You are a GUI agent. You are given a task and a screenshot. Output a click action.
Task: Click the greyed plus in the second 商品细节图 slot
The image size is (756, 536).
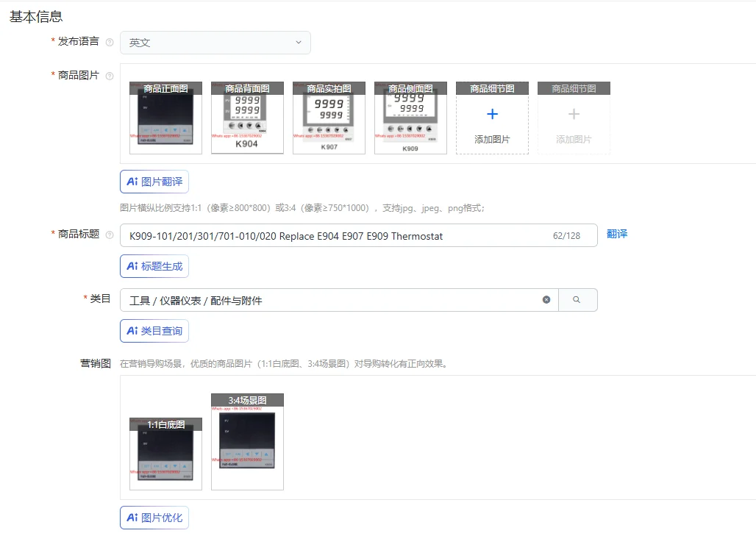pyautogui.click(x=574, y=114)
